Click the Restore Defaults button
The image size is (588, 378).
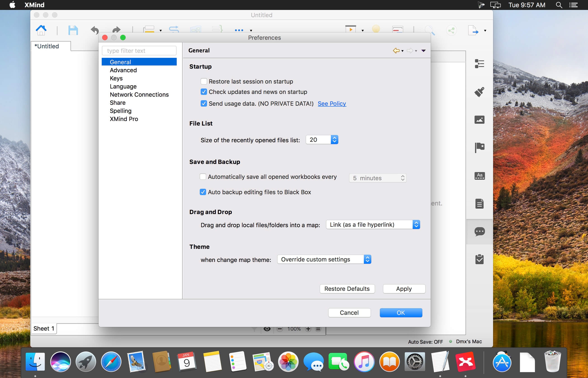tap(347, 289)
